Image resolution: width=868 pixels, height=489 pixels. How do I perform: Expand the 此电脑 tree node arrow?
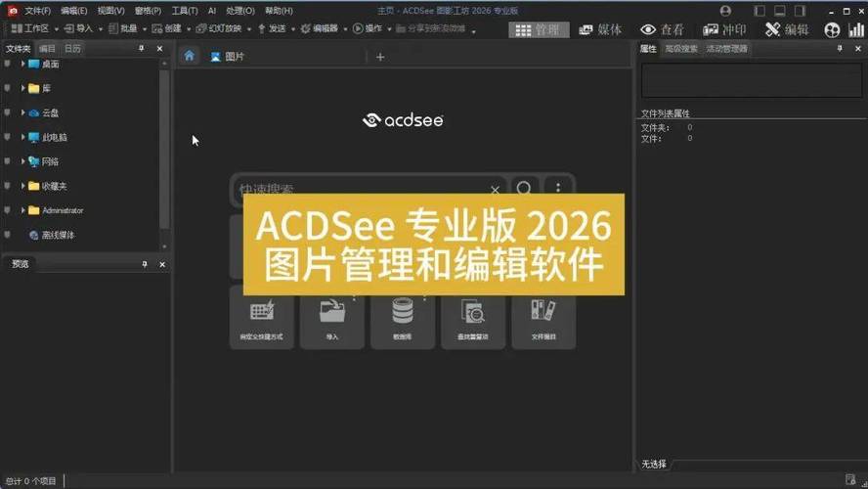(x=22, y=137)
